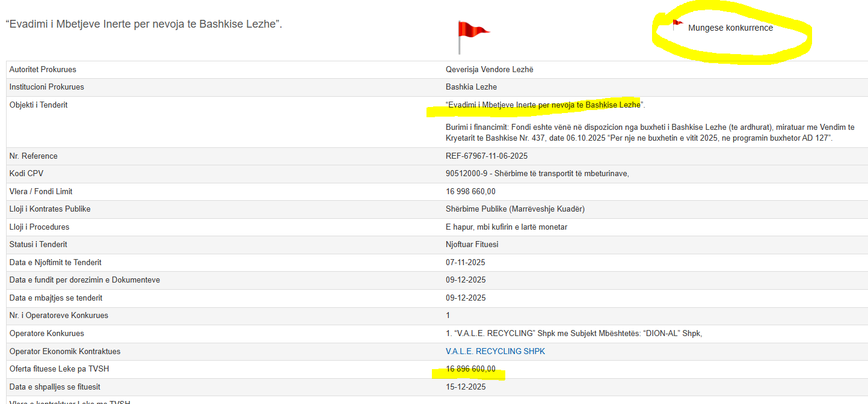Viewport: 868px width, 404px height.
Task: Click the small red flag beside Mungese konkurrence
Action: 677,25
